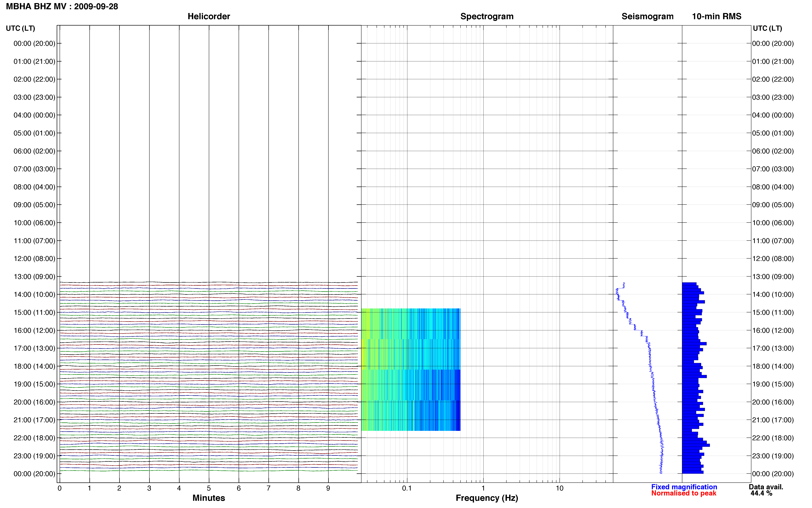
Task: Click the left '18:00 (14:00)' time label
Action: (34, 366)
